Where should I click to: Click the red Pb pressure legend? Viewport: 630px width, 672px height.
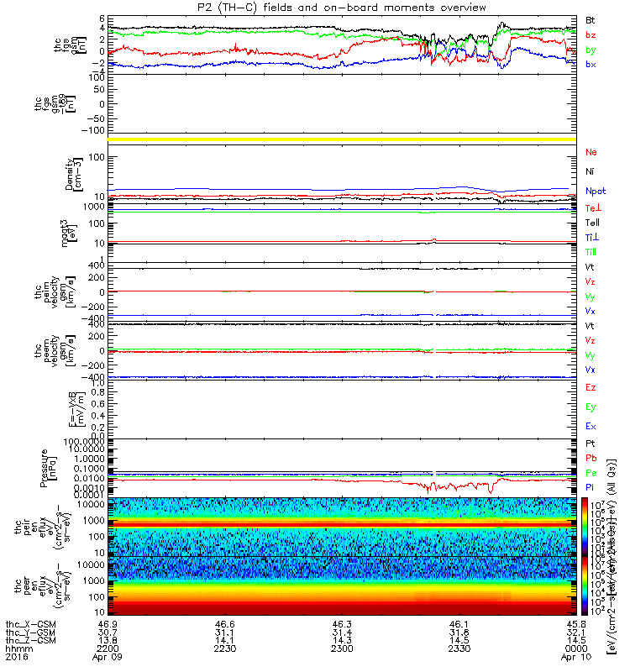click(x=591, y=458)
